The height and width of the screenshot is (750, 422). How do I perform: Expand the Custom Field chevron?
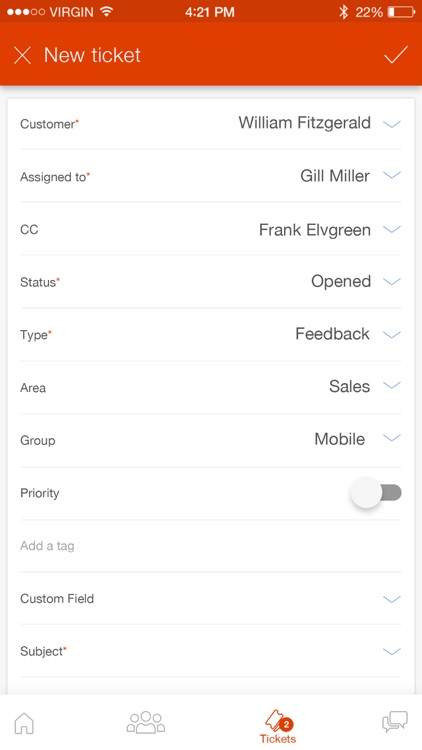[x=392, y=599]
